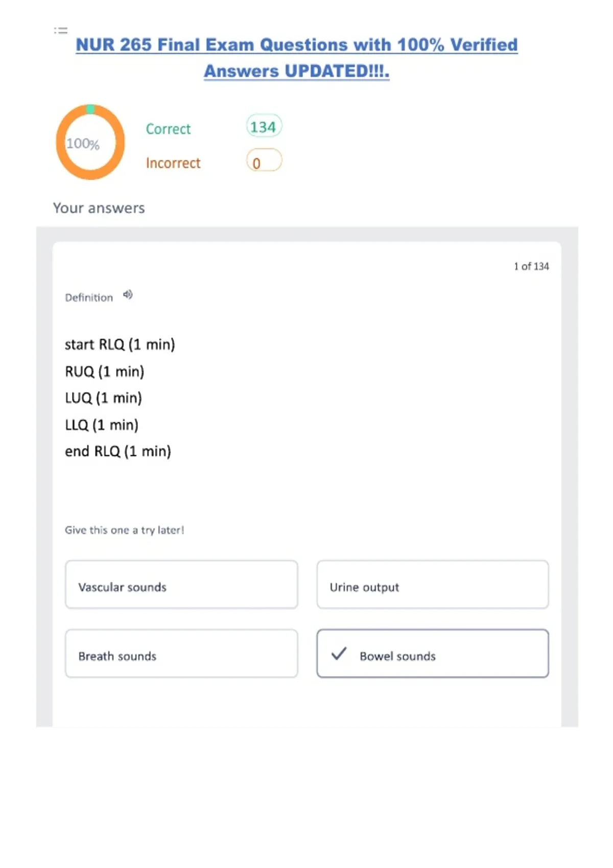Screen dimensions: 613x868
Task: Click the checkmark beside Bowel sounds
Action: click(339, 654)
